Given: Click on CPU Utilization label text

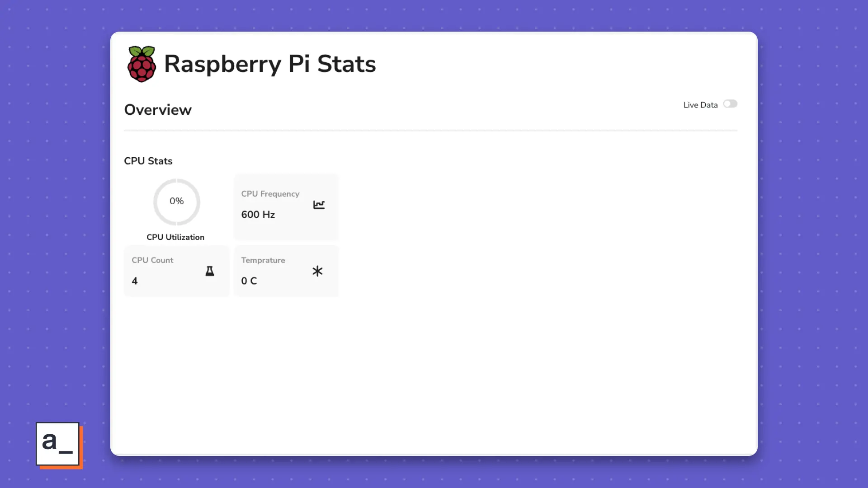Looking at the screenshot, I should 175,237.
